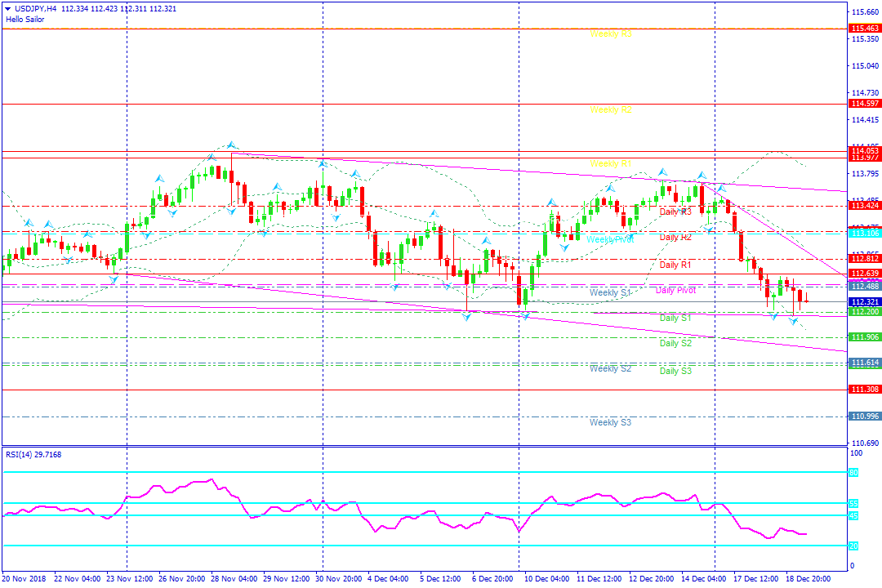
Task: Open the USDJPY,H4 chart dropdown triangle
Action: [7, 8]
